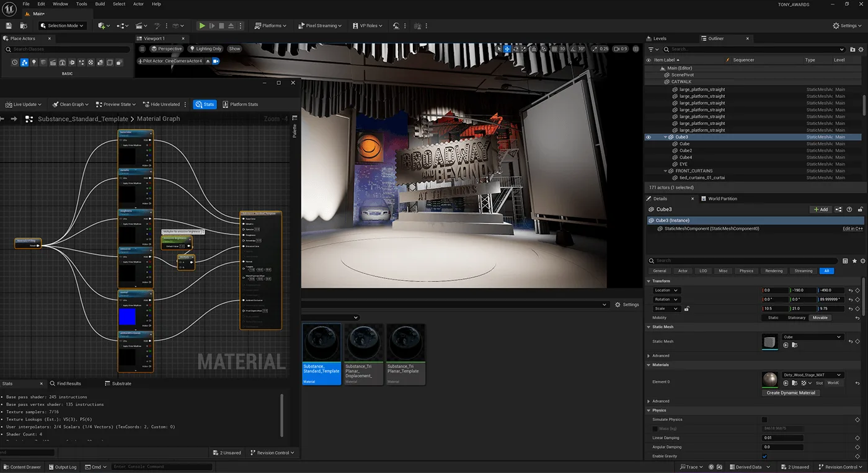This screenshot has width=868, height=473.
Task: Select Substance_Tri Planar_Displacement thumbnail
Action: (x=364, y=354)
